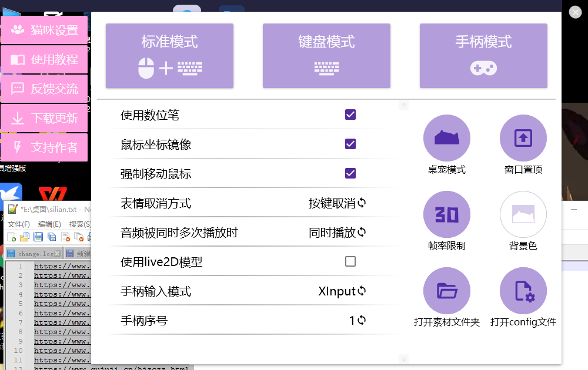Click close file icon in Notepad++ toolbar
The height and width of the screenshot is (370, 588).
pos(66,237)
